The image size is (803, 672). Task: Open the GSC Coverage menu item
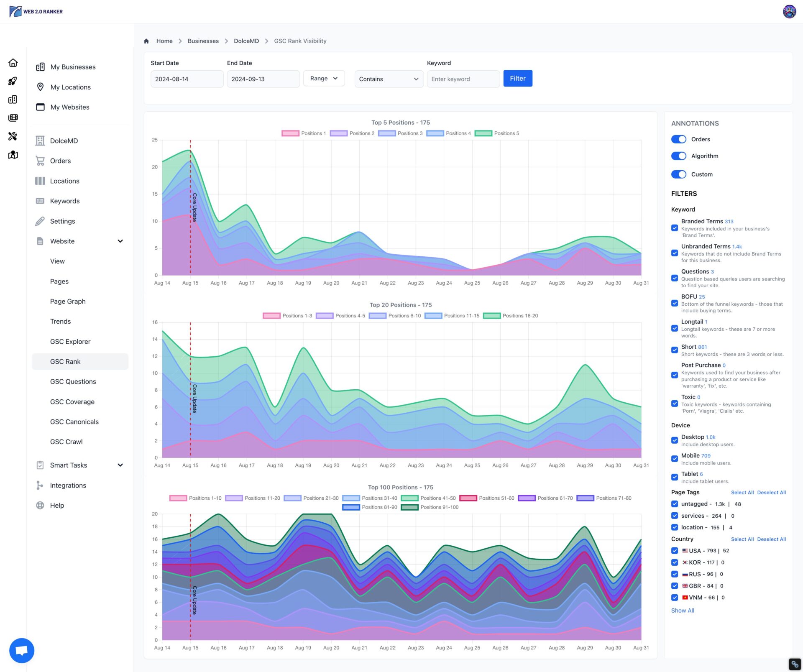pyautogui.click(x=72, y=401)
